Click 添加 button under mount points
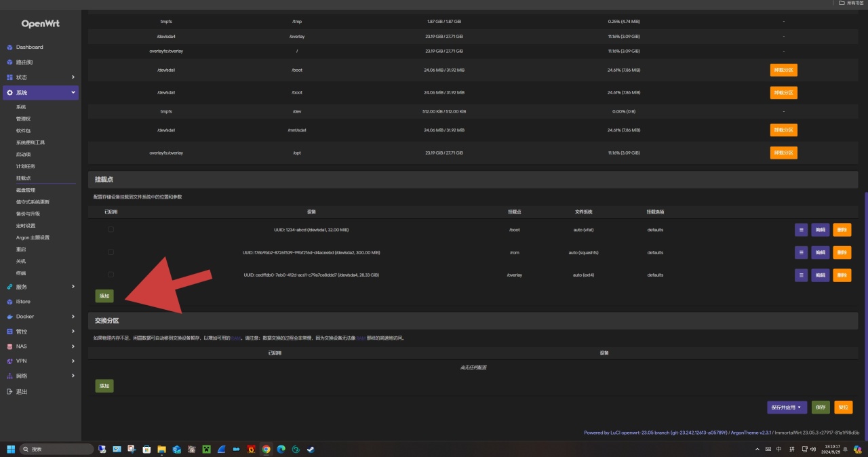 104,296
